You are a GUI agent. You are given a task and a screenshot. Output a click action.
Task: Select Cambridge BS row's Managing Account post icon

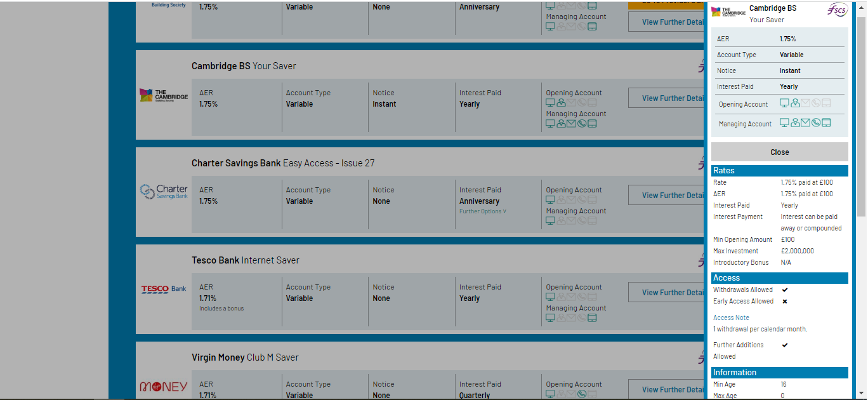[x=571, y=123]
